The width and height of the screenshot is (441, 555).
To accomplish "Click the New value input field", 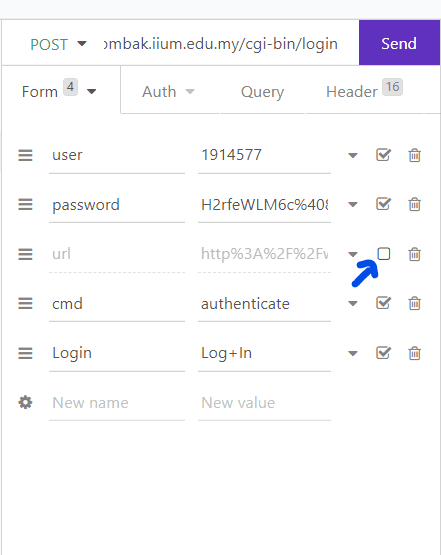I will point(264,403).
